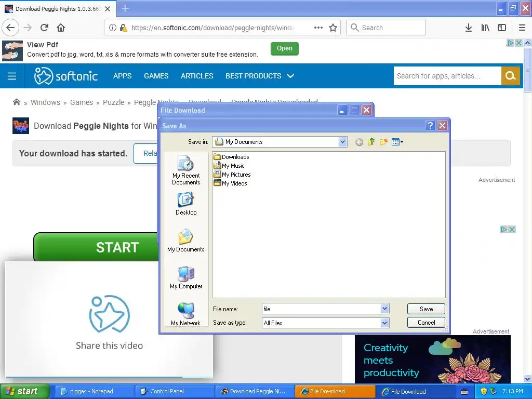The height and width of the screenshot is (399, 532).
Task: Switch to the highlighted File Download taskbar item
Action: pos(335,392)
